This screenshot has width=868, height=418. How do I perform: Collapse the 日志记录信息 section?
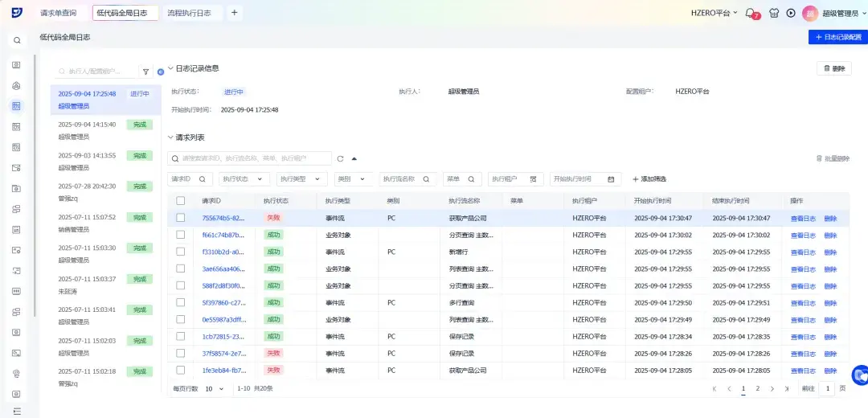pos(170,68)
